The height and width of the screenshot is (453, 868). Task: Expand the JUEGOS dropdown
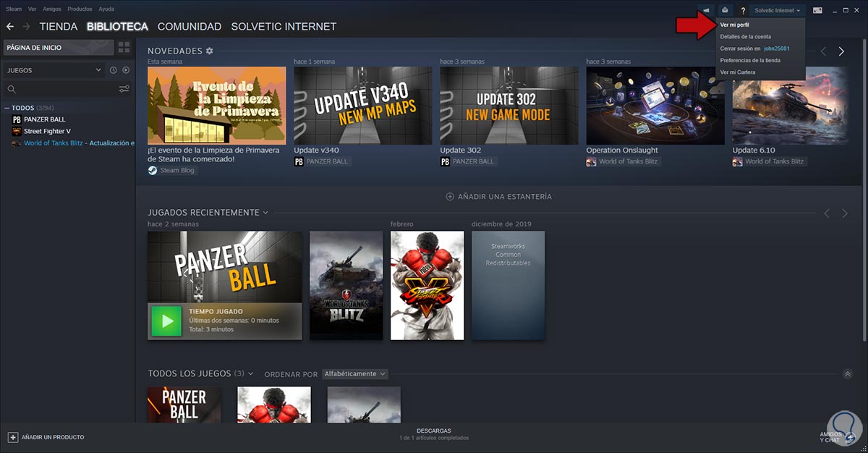[54, 70]
